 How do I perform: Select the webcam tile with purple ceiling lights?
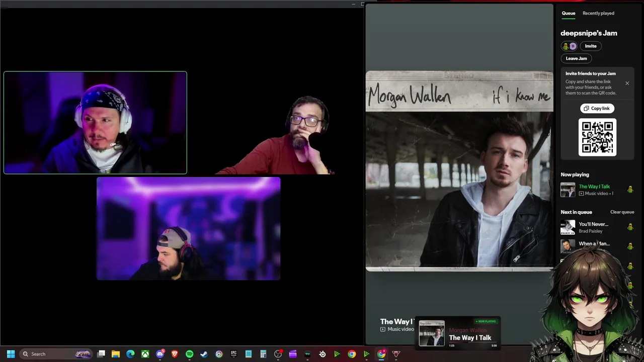[x=188, y=228]
